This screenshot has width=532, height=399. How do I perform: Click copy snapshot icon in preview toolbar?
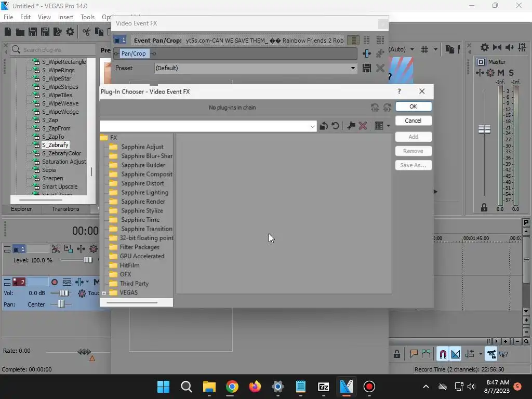[x=450, y=49]
